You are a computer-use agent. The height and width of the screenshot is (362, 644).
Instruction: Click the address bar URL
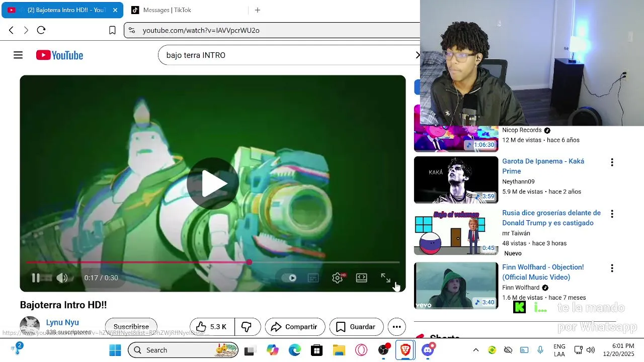click(201, 30)
